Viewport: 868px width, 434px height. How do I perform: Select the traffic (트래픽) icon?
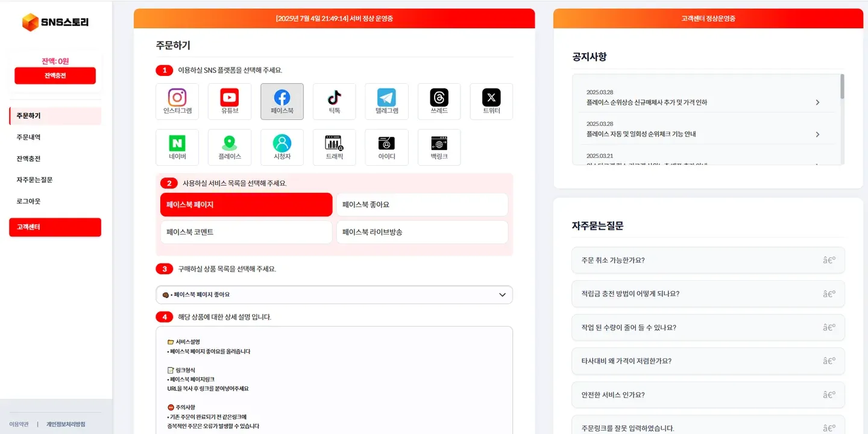pyautogui.click(x=335, y=147)
